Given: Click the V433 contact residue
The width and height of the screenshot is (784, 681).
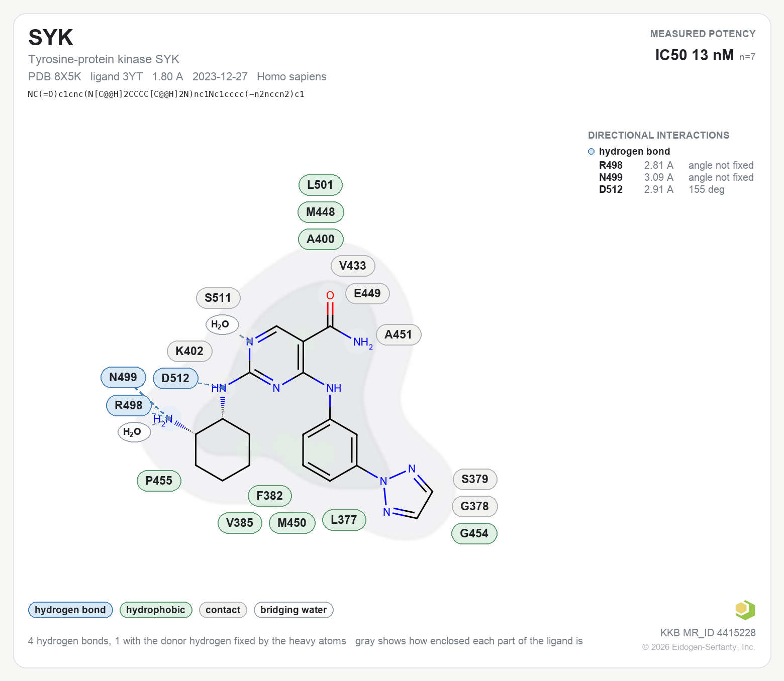Looking at the screenshot, I should click(353, 266).
